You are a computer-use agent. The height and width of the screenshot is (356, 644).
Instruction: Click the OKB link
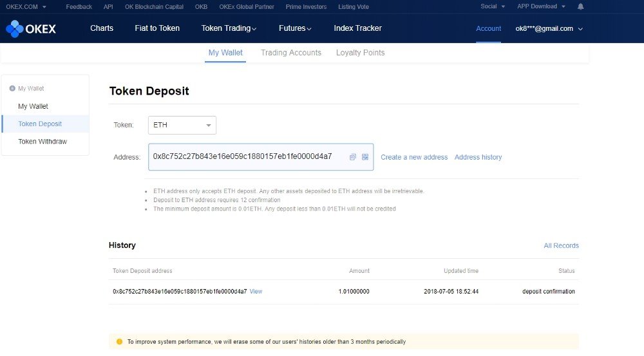pos(201,6)
